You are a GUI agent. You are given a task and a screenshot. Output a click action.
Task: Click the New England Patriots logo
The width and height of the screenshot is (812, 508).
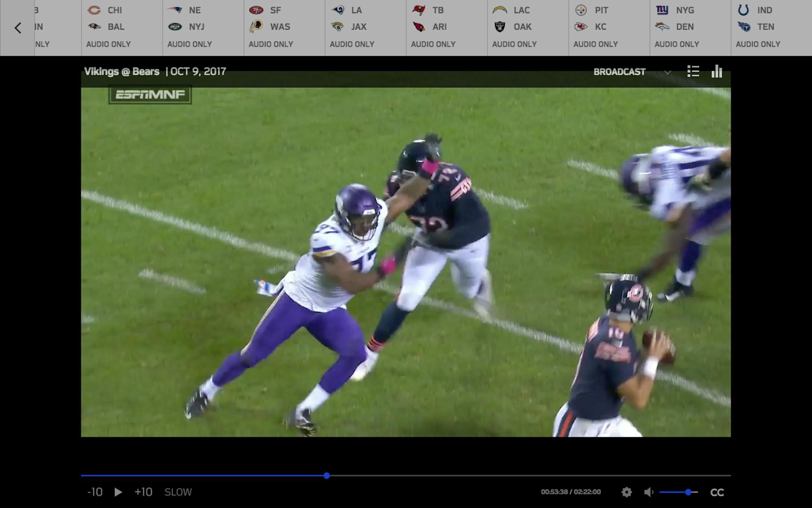click(175, 10)
